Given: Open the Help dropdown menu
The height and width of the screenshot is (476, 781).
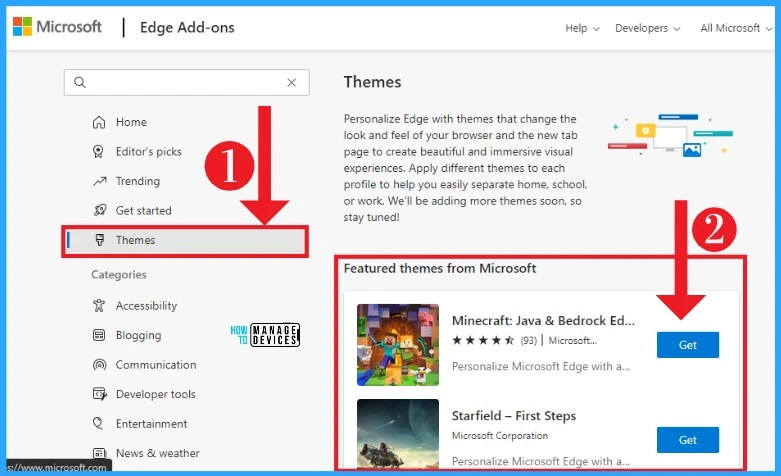Looking at the screenshot, I should 582,28.
